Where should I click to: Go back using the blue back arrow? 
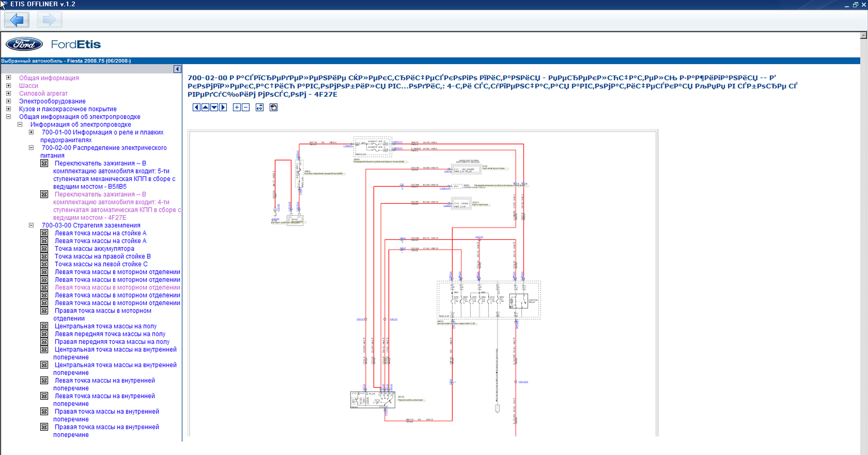[x=17, y=20]
